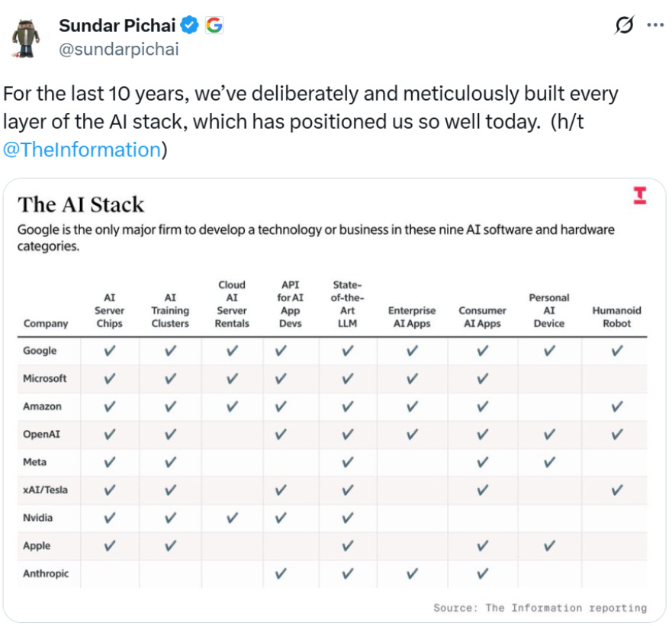Open the @TheInformation mention link
This screenshot has width=672, height=626.
[x=82, y=149]
